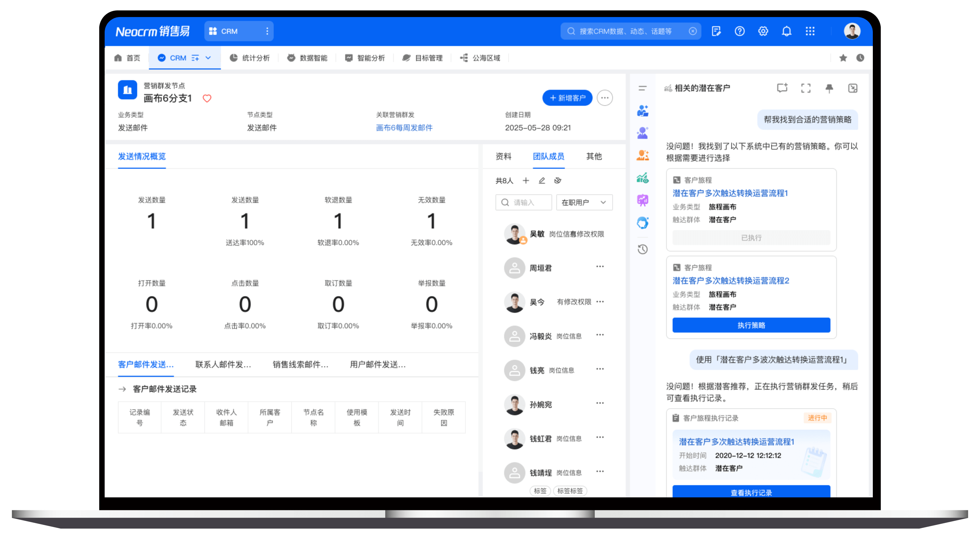
Task: Open the purple presentation assistant sidebar icon
Action: click(x=642, y=200)
